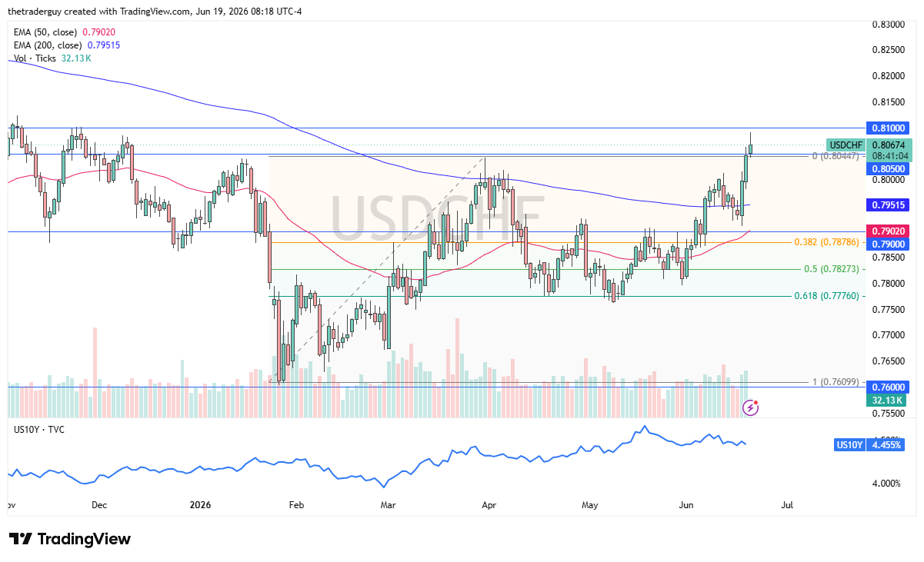924x562 pixels.
Task: Click the 0.79000 horizontal line label
Action: coord(889,244)
